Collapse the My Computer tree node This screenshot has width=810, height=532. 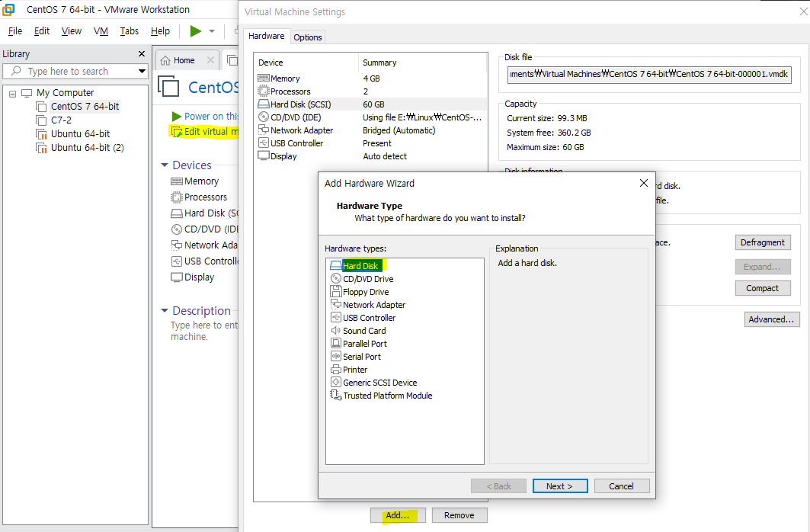coord(12,94)
